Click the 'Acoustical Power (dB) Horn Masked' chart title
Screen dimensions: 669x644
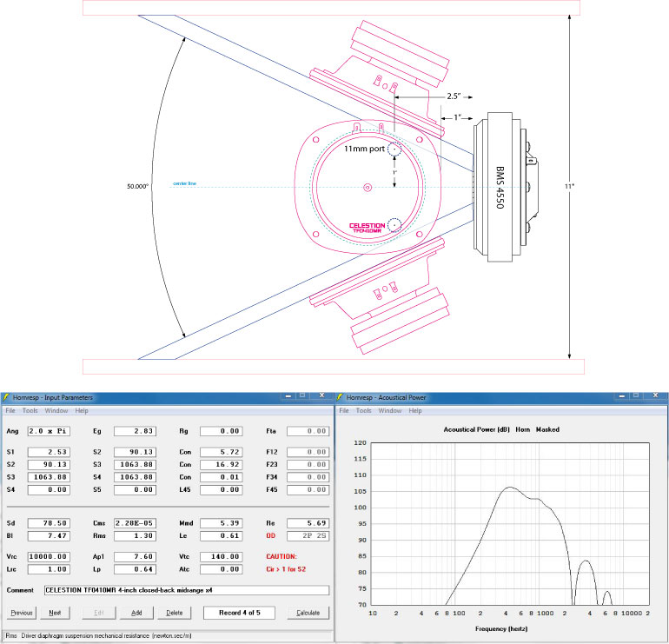pos(501,429)
